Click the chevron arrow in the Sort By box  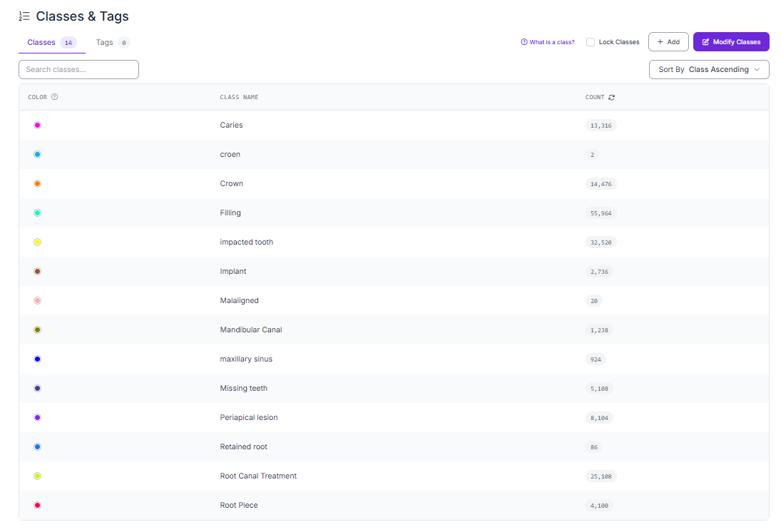coord(757,69)
